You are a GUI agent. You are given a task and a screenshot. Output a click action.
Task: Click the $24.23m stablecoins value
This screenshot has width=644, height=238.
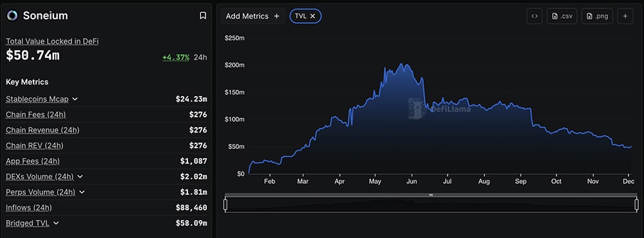click(191, 99)
